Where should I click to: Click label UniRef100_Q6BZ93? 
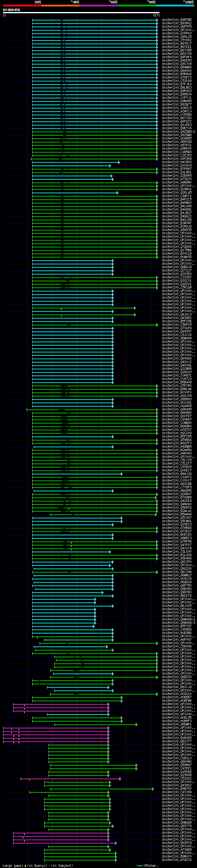click(x=177, y=676)
